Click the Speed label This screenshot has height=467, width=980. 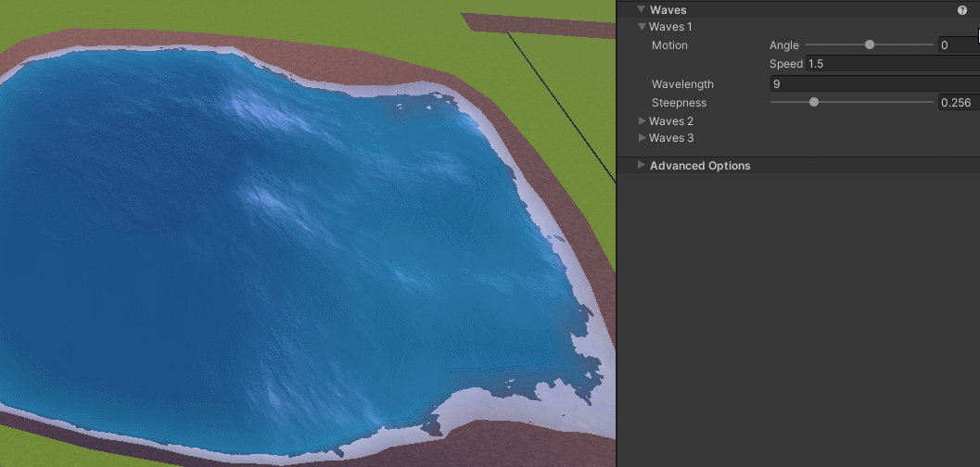click(x=785, y=64)
